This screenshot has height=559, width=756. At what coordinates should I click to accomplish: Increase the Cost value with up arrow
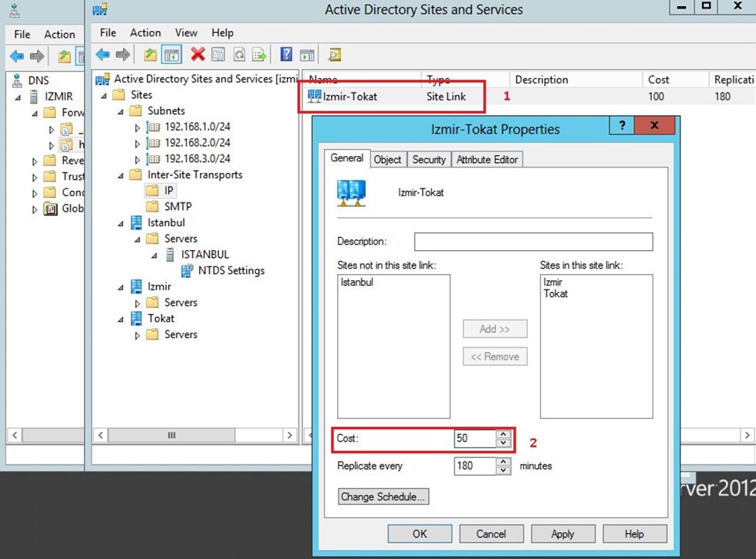coord(503,434)
